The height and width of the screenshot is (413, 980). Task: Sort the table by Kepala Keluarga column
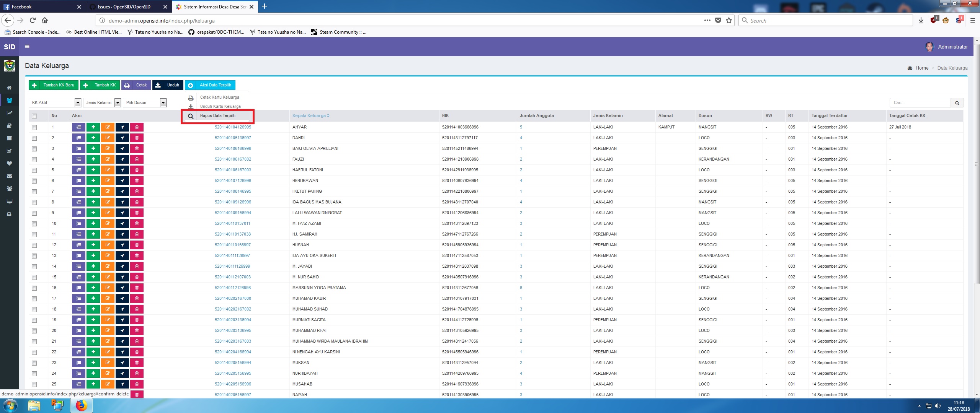pos(310,115)
